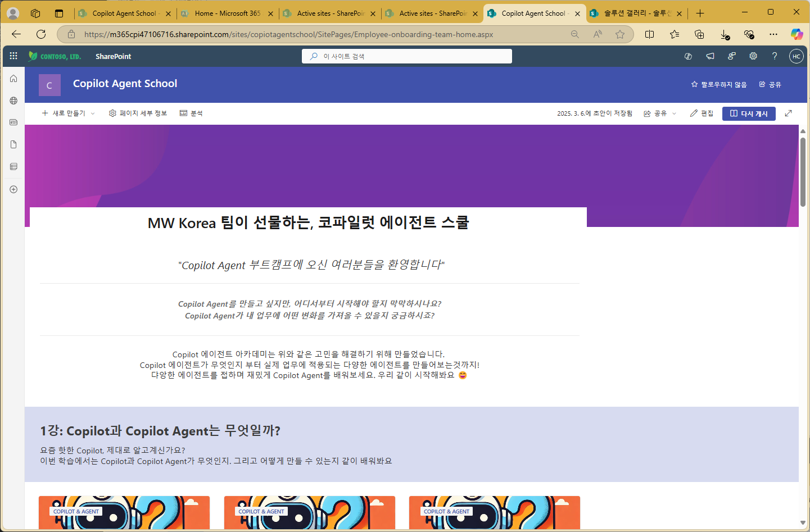Click the browser address bar URL

pos(288,34)
